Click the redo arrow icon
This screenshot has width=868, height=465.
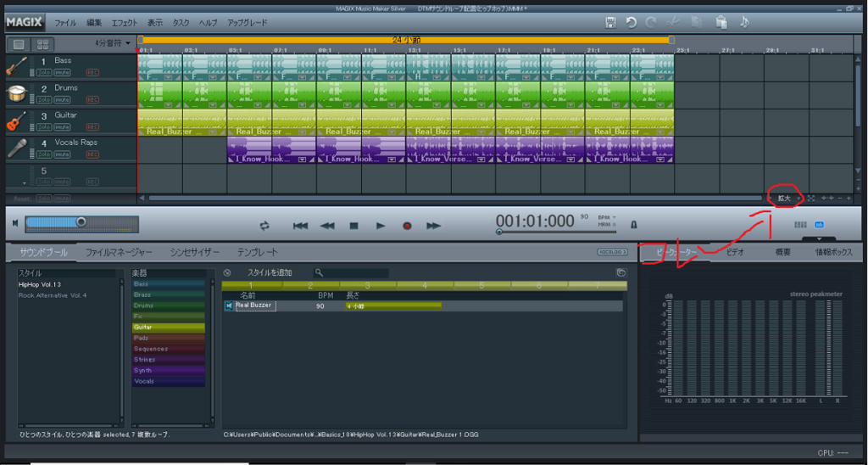(651, 22)
